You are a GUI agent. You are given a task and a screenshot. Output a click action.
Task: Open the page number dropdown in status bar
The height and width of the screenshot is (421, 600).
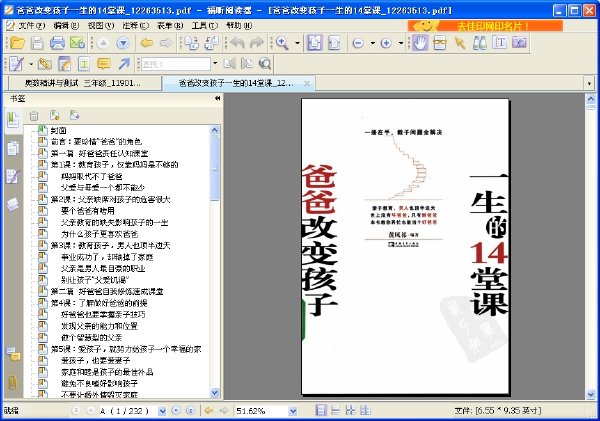pyautogui.click(x=162, y=411)
